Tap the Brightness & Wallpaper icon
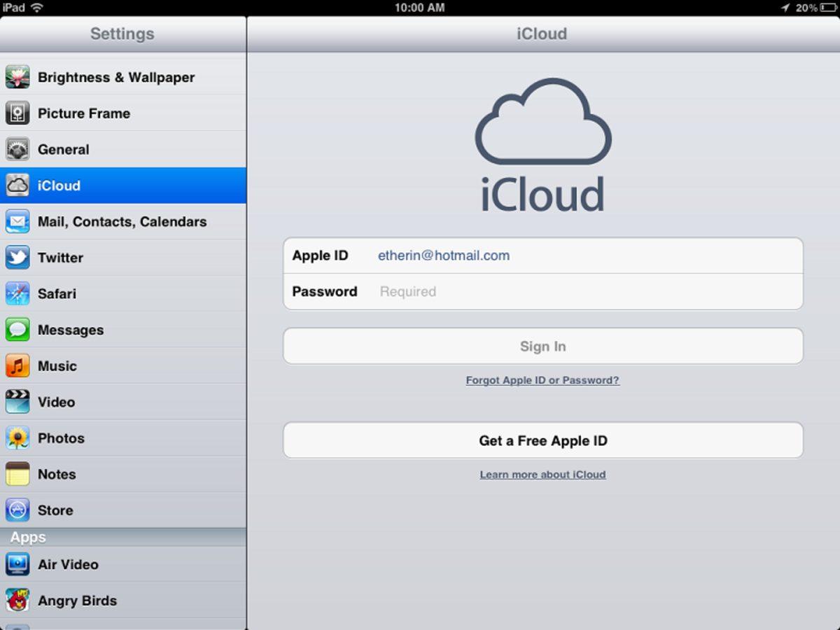Viewport: 840px width, 630px height. click(17, 77)
